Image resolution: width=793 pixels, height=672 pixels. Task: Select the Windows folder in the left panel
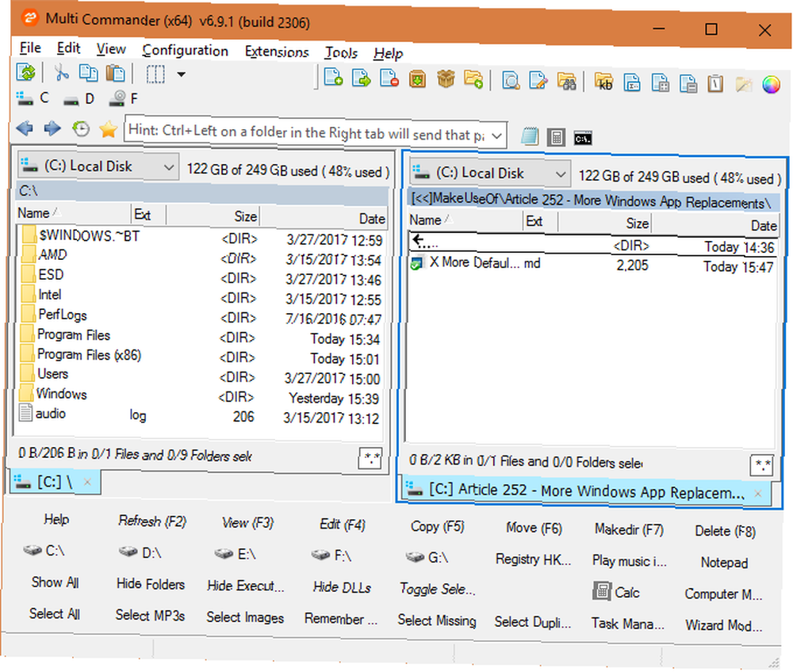[x=199, y=396]
